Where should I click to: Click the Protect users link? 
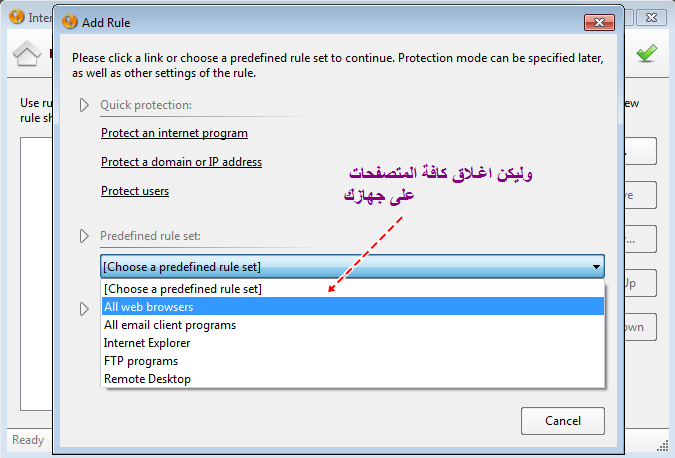pos(135,191)
